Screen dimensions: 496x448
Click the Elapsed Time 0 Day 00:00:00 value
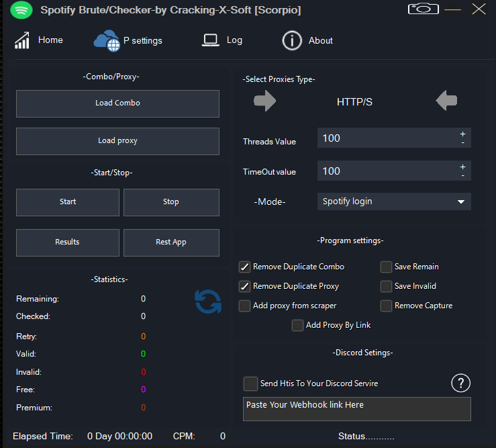[120, 437]
